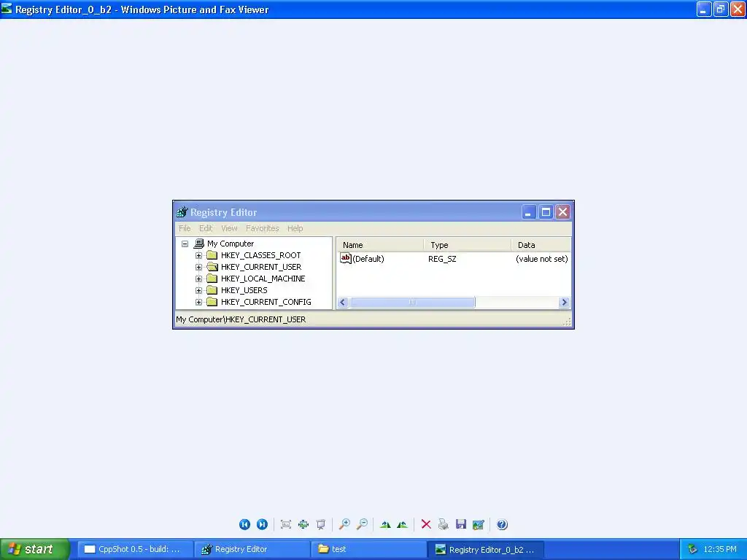Click the horizontal scrollbar left arrow
The height and width of the screenshot is (560, 747).
[x=343, y=303]
